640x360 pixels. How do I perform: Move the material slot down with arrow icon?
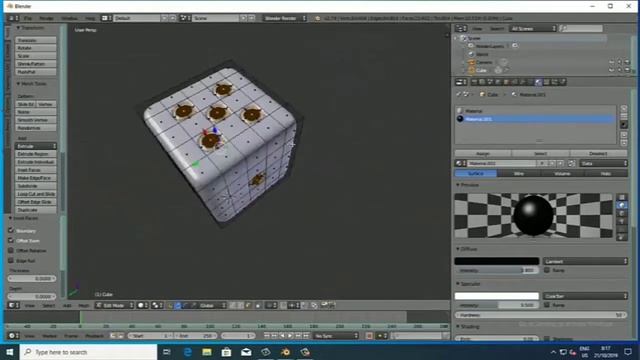(x=624, y=142)
